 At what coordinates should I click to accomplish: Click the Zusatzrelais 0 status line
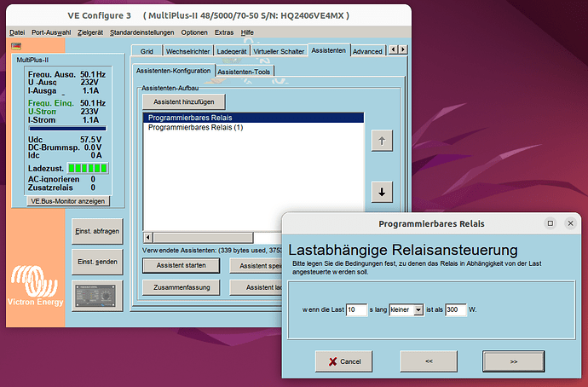tap(61, 188)
